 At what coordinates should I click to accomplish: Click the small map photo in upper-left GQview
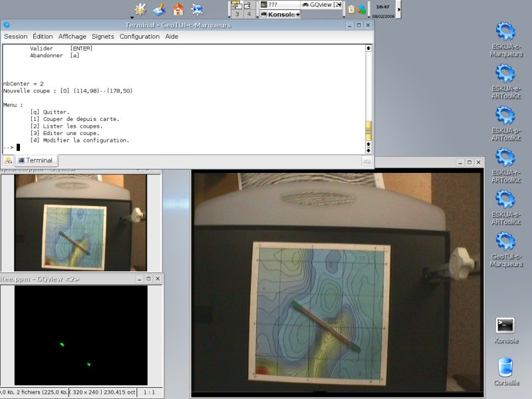click(x=80, y=223)
